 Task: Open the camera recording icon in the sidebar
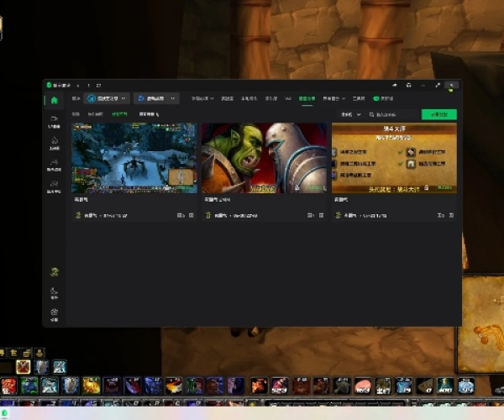(54, 119)
